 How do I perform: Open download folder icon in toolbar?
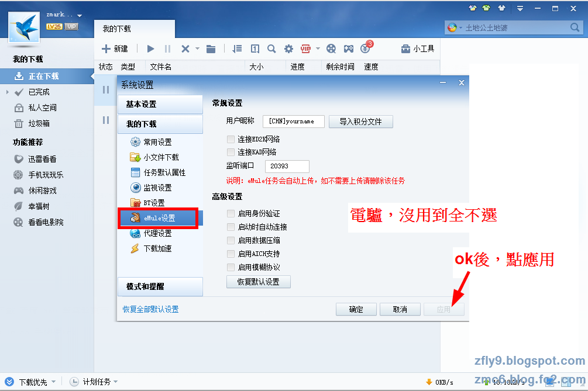click(x=211, y=49)
